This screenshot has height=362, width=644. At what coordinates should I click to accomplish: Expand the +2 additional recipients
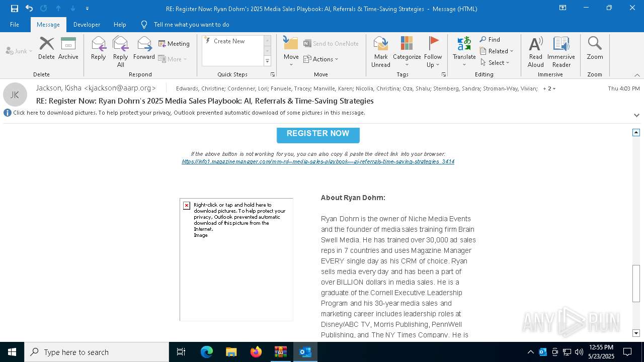coord(549,88)
